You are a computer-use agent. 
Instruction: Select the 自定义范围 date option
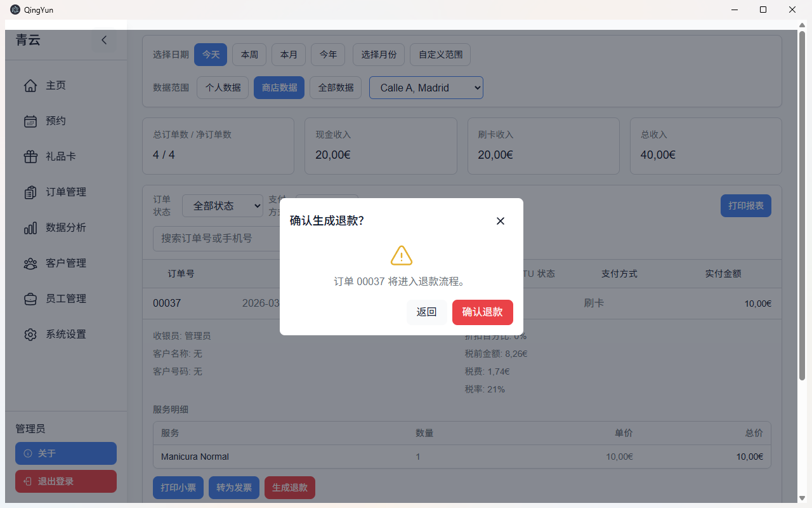coord(440,55)
